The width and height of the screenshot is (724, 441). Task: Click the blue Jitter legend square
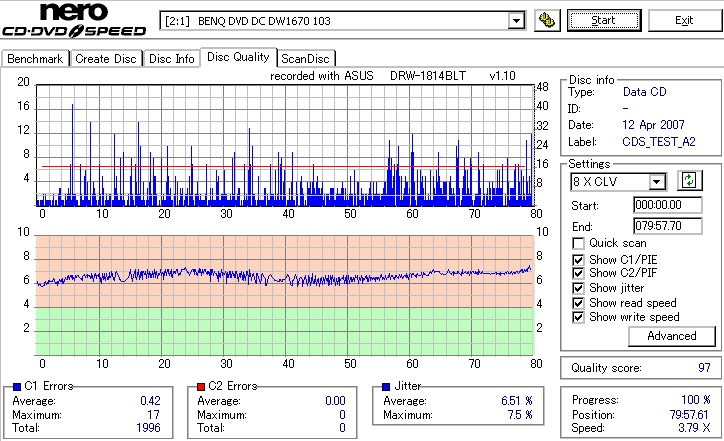[x=386, y=387]
